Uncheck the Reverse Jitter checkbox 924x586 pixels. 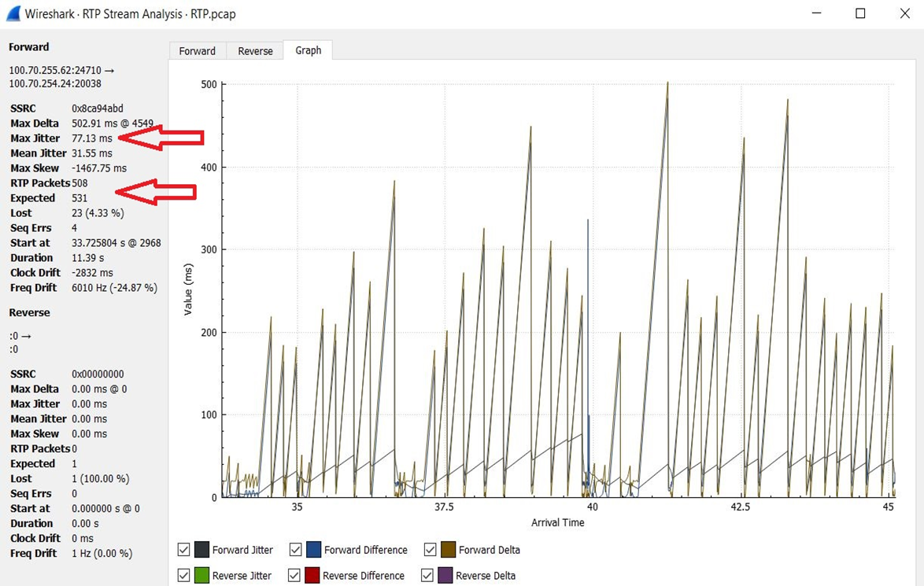tap(183, 576)
